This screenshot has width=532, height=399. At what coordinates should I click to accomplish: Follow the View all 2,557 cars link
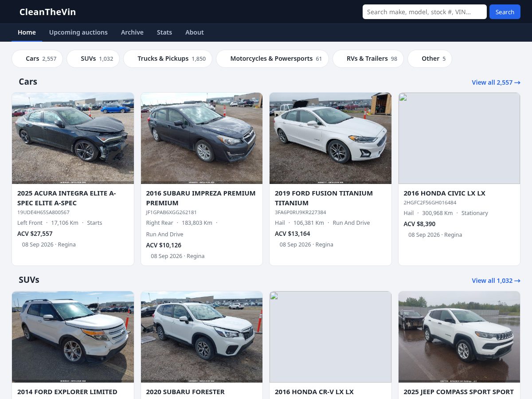(496, 82)
